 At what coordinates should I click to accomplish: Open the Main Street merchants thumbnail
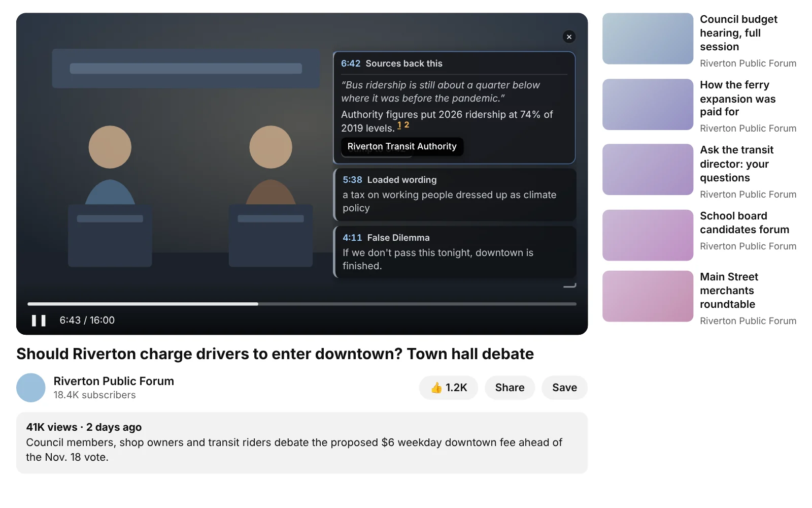(x=648, y=296)
